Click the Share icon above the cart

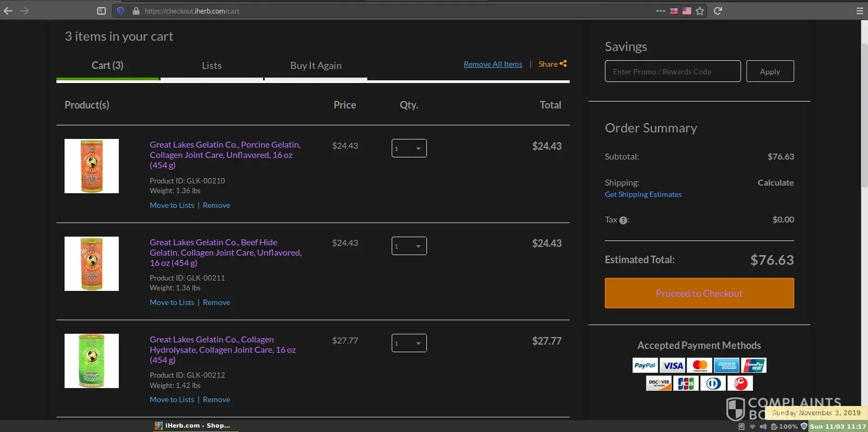coord(563,63)
